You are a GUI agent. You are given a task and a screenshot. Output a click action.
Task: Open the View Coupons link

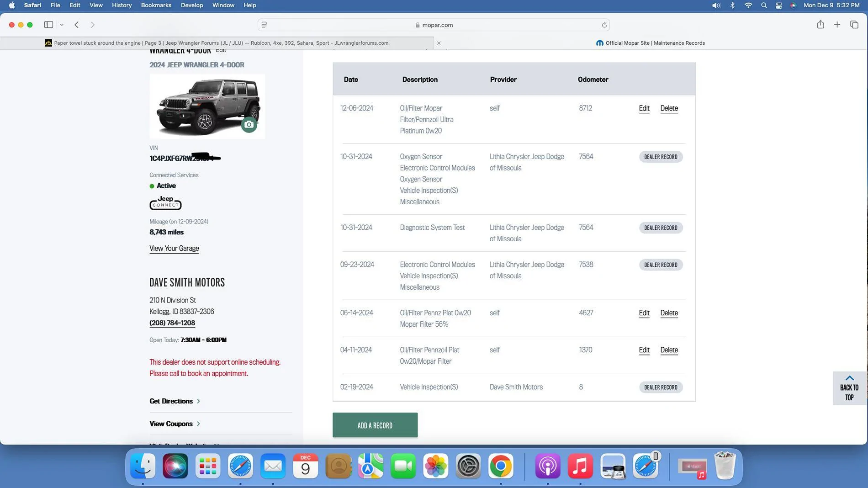coord(175,424)
